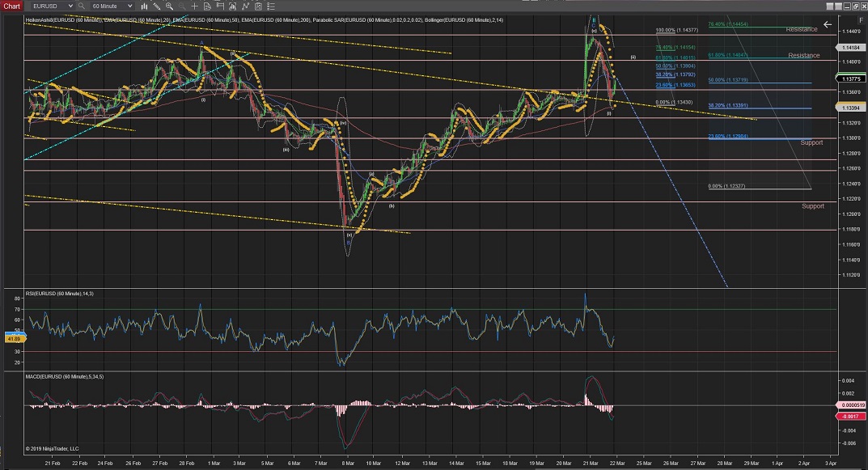Viewport: 868px width, 470px height.
Task: Click the 1.14184 price marker on axis
Action: click(x=852, y=48)
